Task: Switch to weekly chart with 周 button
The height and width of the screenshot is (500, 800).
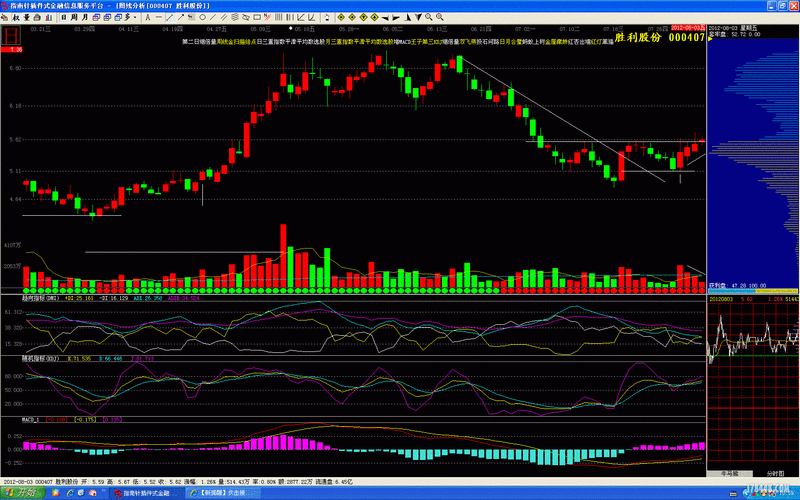Action: coord(74,17)
